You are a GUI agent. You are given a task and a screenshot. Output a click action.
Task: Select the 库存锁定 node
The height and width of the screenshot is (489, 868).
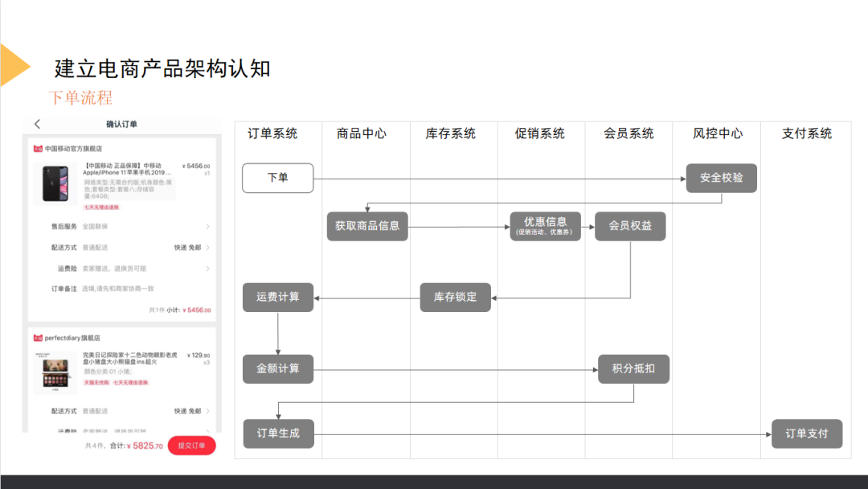click(456, 298)
